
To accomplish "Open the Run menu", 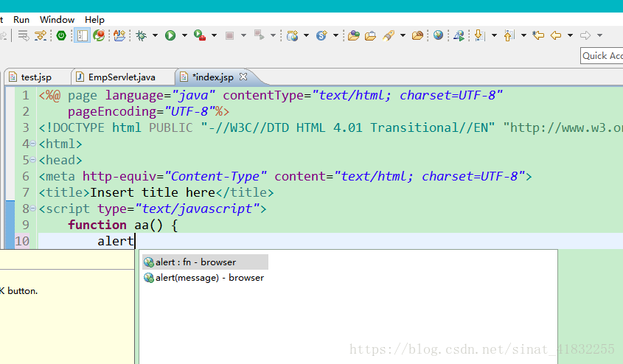I will (21, 20).
